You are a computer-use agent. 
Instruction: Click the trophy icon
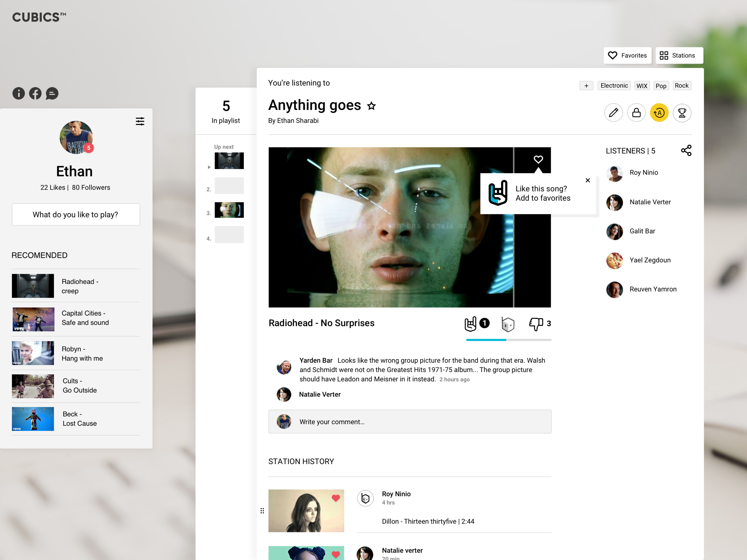[x=682, y=113]
